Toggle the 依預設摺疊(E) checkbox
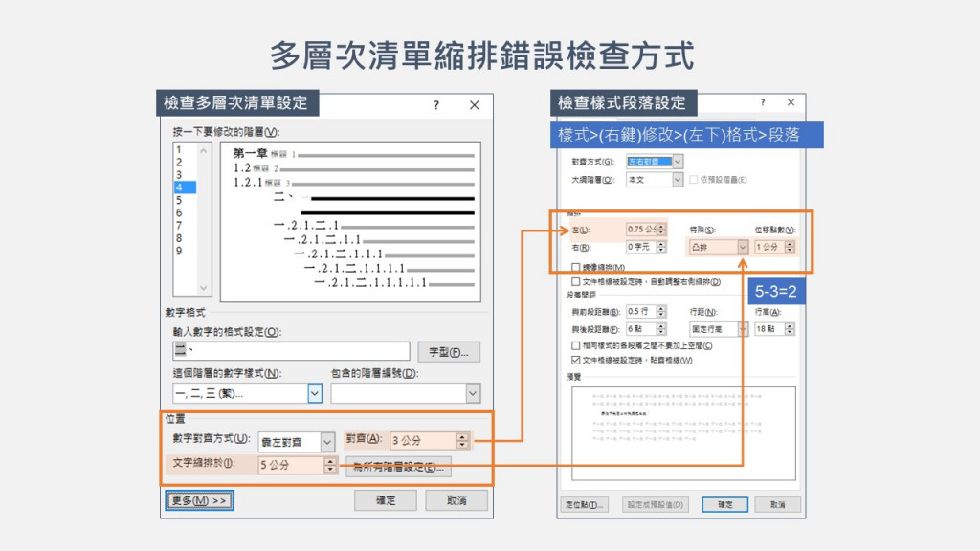Viewport: 980px width, 551px height. point(693,180)
